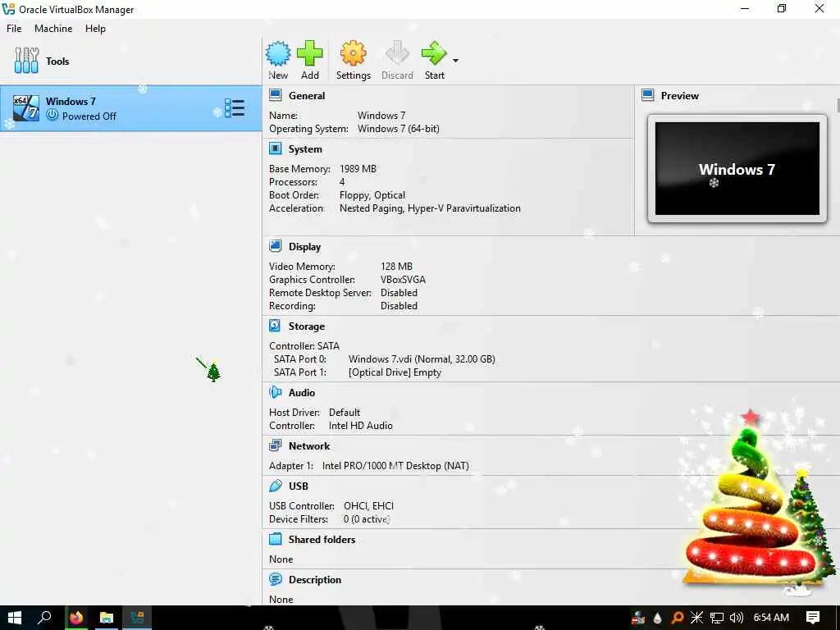Open the Audio settings heading link
The image size is (840, 630).
point(302,393)
